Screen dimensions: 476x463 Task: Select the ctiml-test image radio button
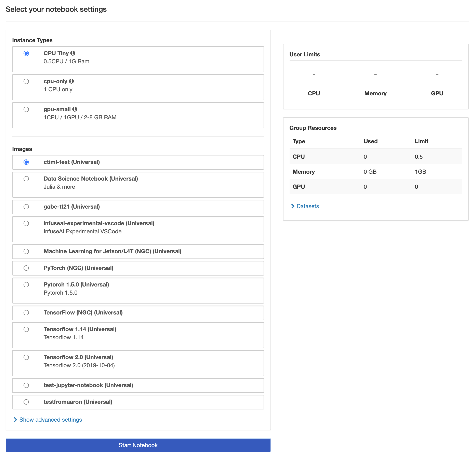[x=26, y=162]
